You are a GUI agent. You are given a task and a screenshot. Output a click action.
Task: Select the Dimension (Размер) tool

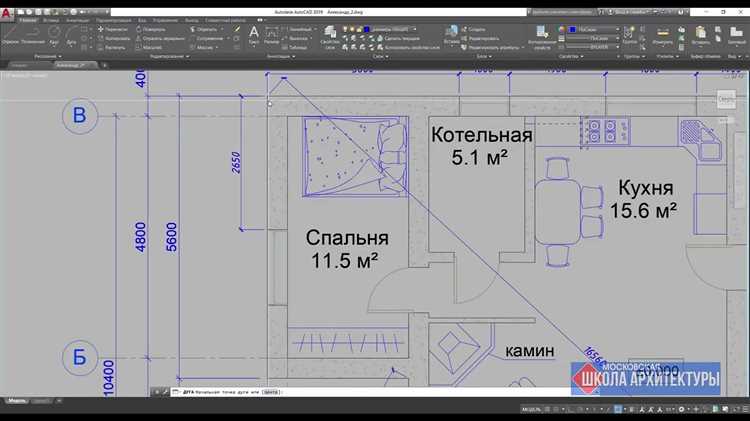coord(271,35)
